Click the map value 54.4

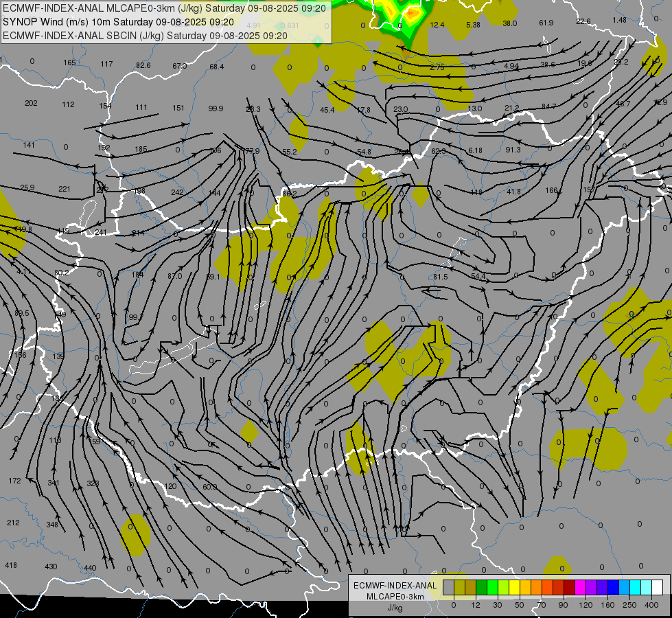coord(478,276)
